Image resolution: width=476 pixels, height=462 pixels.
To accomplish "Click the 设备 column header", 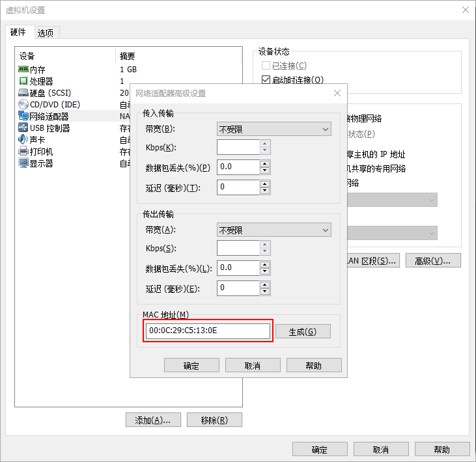I will [x=65, y=56].
